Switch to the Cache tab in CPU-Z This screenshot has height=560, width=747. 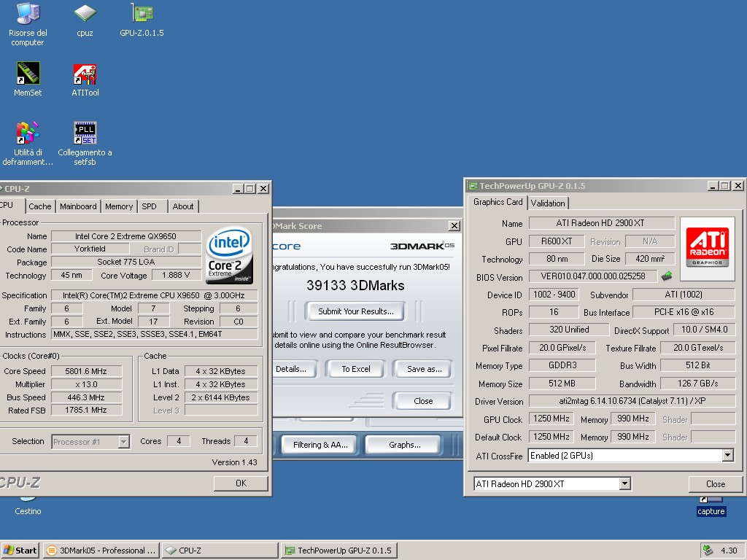39,206
